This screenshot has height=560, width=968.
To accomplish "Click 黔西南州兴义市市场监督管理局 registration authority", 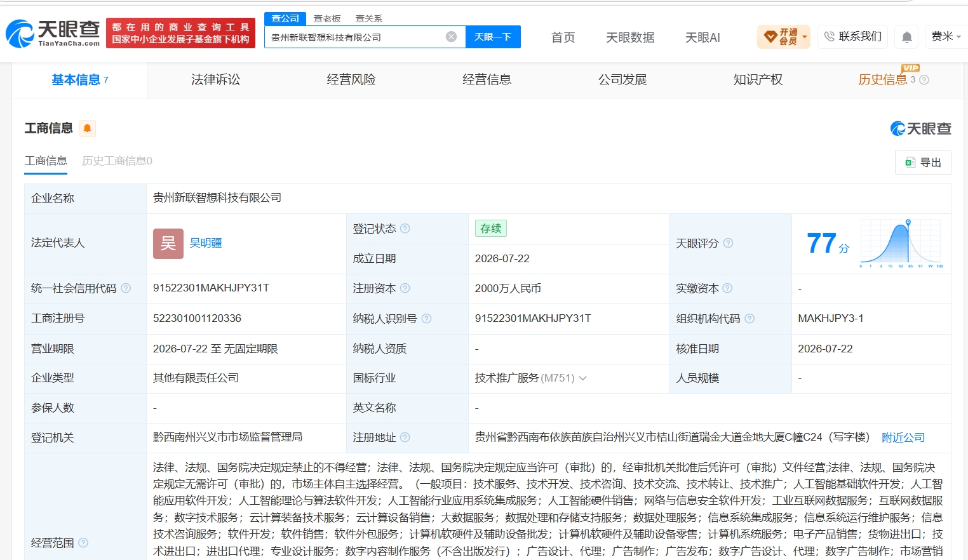I will coord(227,437).
